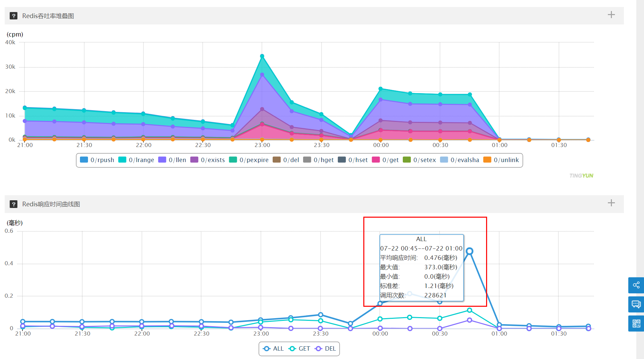Toggle the 0/lrange legend entry
The height and width of the screenshot is (359, 644).
136,160
